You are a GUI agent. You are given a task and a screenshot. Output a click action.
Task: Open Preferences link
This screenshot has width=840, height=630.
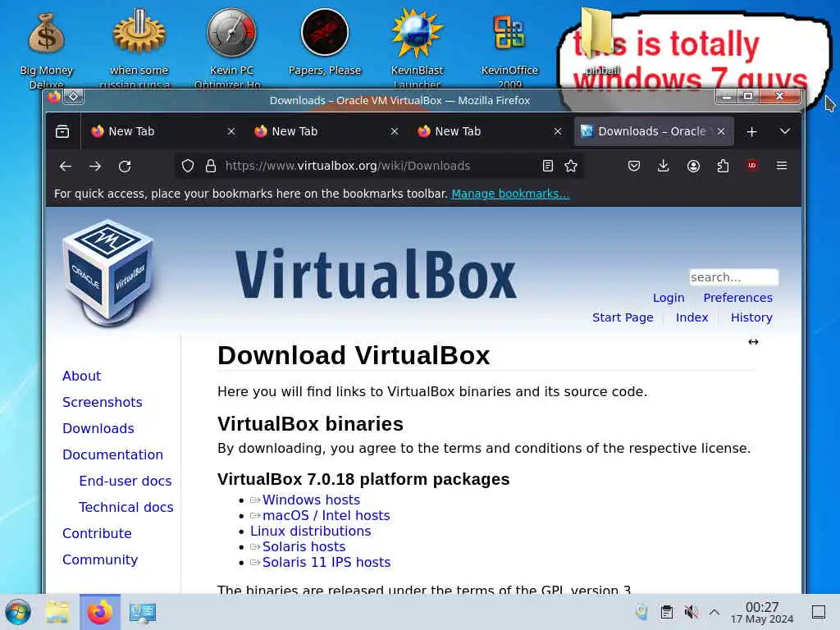737,297
